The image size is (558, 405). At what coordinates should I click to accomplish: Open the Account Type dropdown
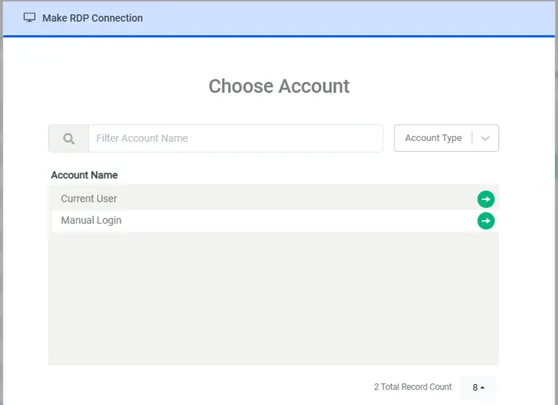coord(446,138)
